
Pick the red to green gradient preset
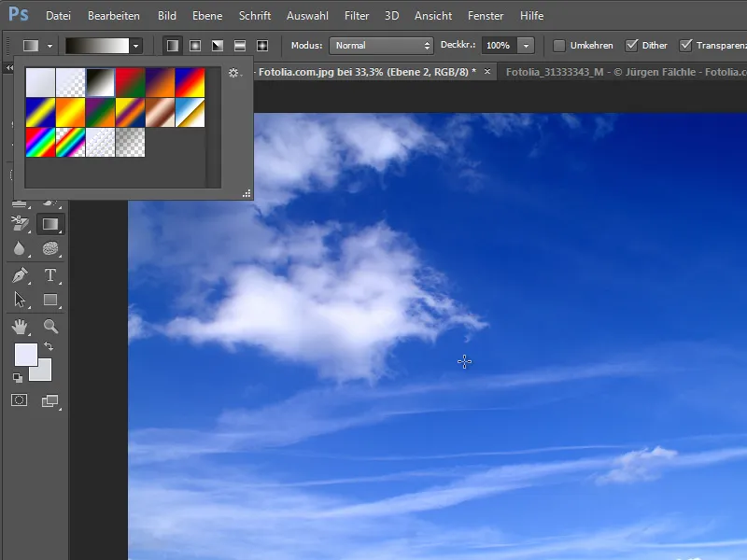130,82
